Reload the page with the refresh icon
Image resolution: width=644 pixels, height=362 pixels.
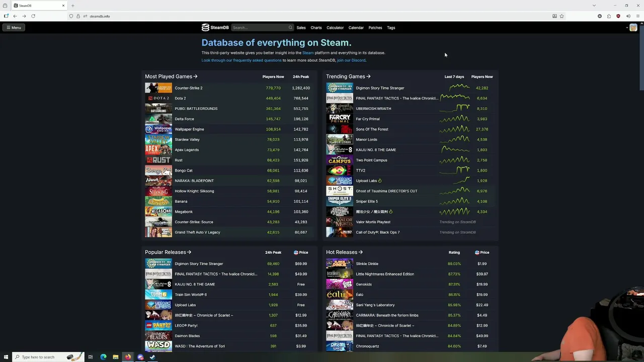pyautogui.click(x=33, y=16)
